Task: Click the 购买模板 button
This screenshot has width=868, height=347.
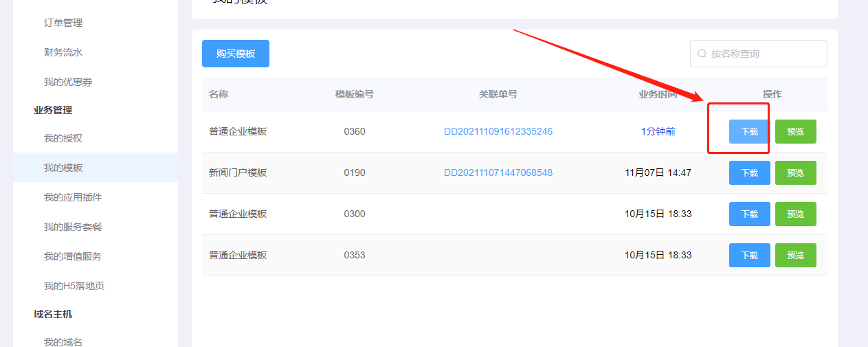Action: click(235, 54)
